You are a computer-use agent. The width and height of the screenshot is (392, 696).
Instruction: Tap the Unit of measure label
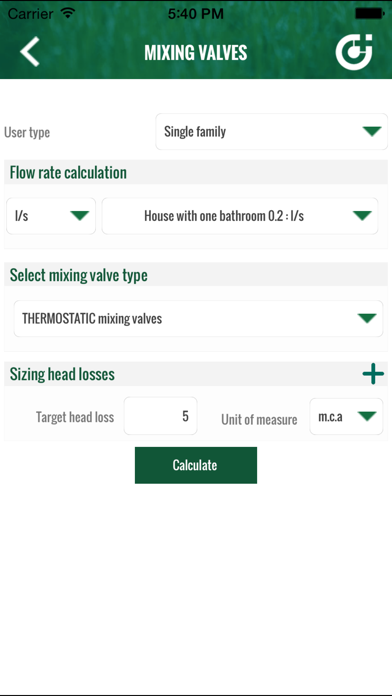pos(259,419)
